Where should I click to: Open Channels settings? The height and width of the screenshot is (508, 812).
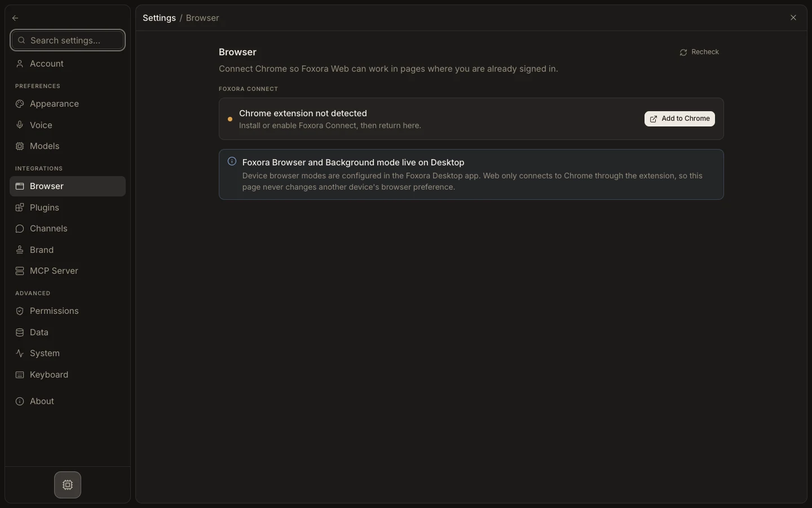click(68, 229)
